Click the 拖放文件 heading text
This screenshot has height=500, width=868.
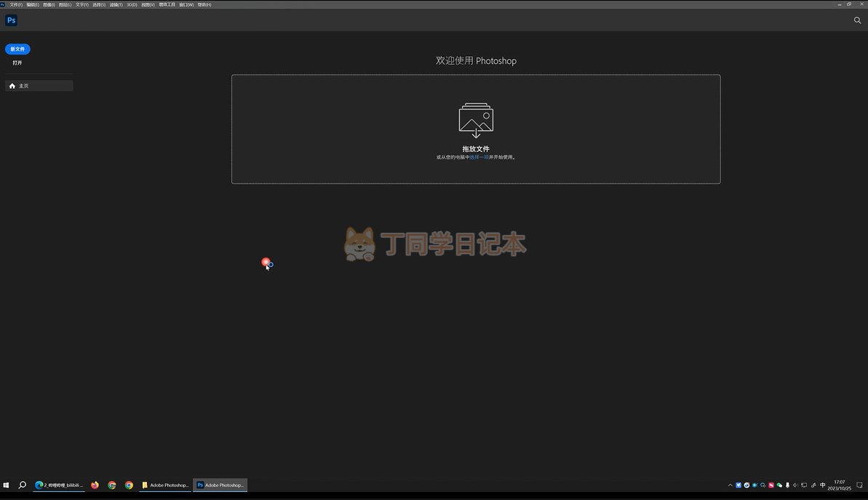[x=476, y=148]
